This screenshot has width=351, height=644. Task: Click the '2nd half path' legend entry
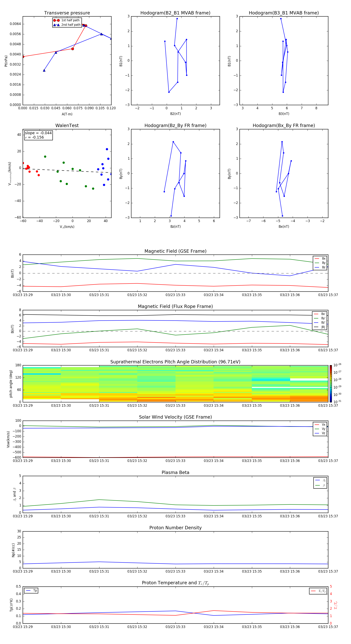coord(67,25)
